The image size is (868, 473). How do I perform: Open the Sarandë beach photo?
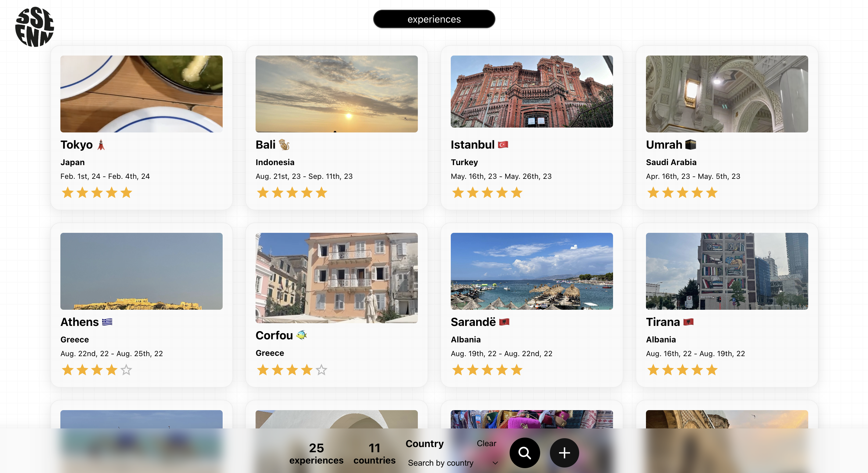click(x=531, y=271)
